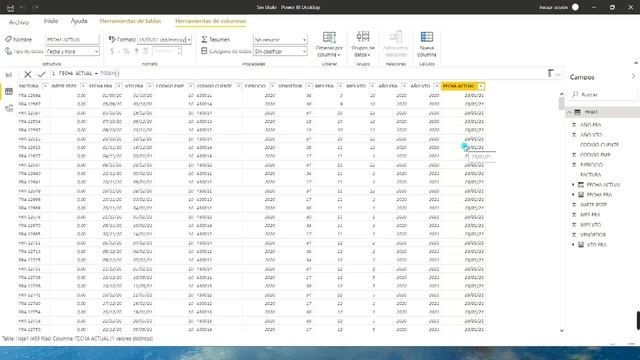Switch to Herramientas de tablas tab
The height and width of the screenshot is (360, 640).
point(131,21)
